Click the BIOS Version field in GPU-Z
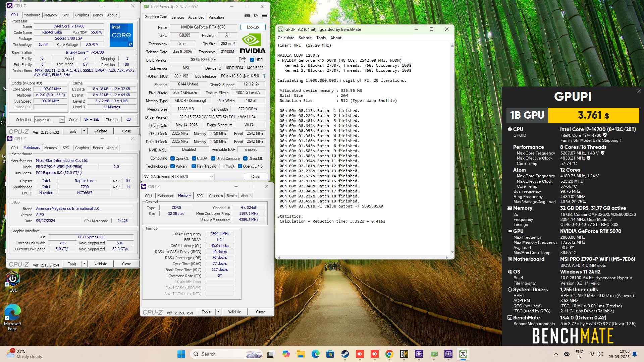 pyautogui.click(x=203, y=60)
